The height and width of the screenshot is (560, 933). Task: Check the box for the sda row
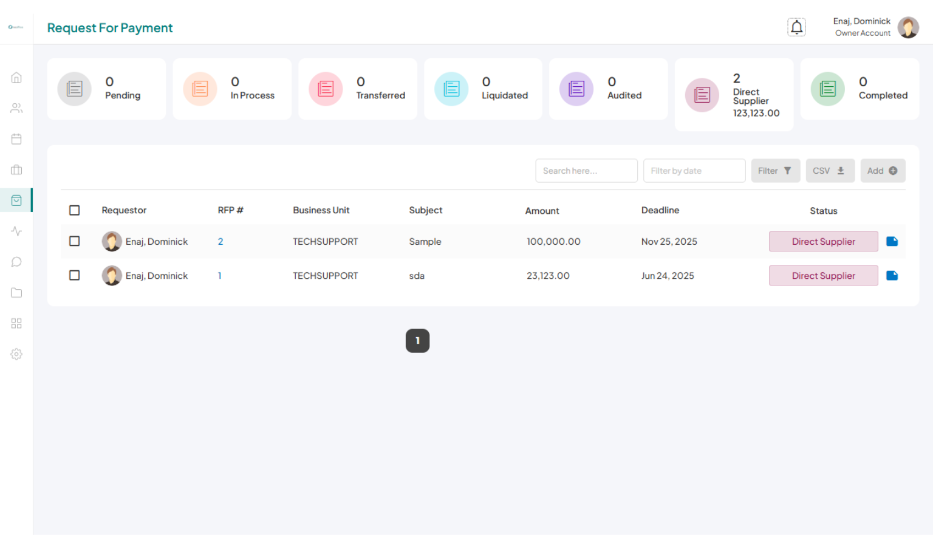point(75,275)
